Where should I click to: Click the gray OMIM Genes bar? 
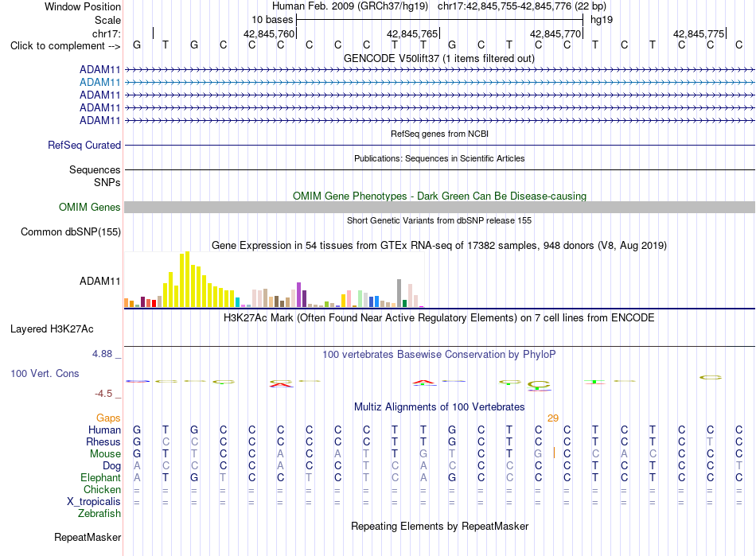coord(439,207)
